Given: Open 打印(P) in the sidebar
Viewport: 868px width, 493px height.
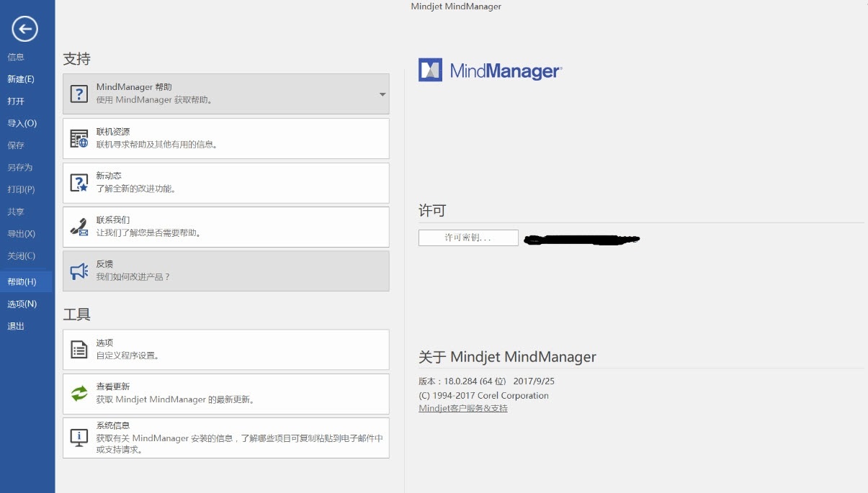Looking at the screenshot, I should 21,190.
